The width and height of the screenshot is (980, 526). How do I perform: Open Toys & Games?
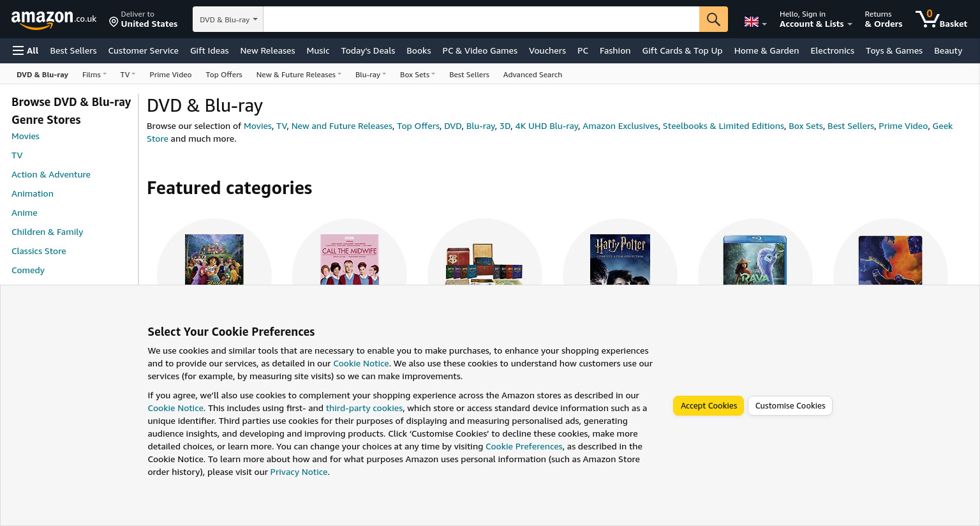pyautogui.click(x=894, y=50)
